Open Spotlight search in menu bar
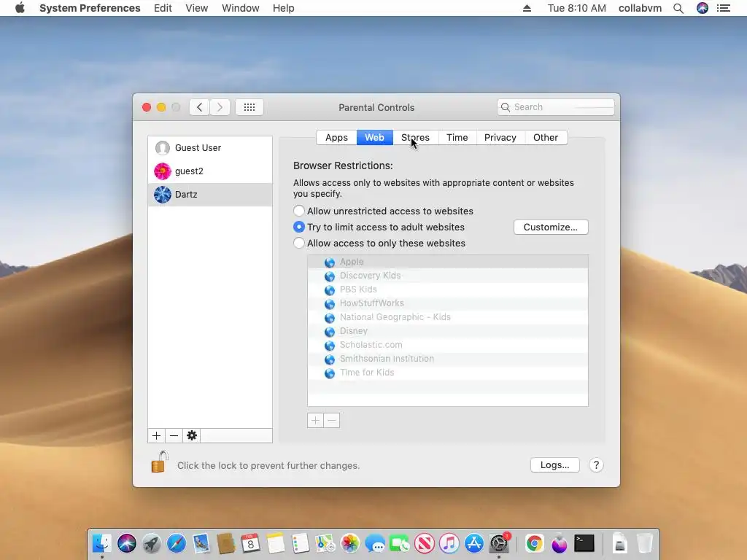747x560 pixels. pos(678,8)
